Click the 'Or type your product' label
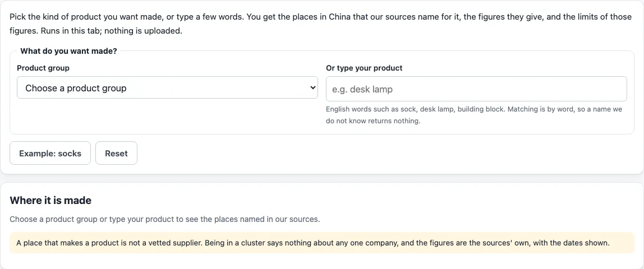 click(364, 68)
